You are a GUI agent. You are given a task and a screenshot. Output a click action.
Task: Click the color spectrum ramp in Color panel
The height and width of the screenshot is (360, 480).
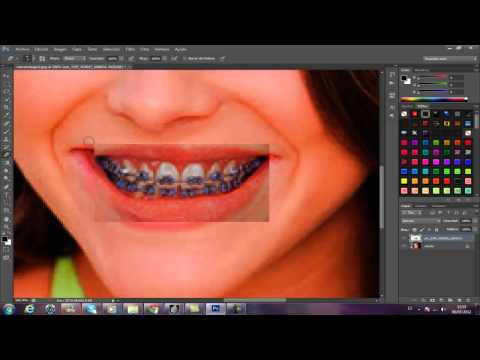pos(434,99)
